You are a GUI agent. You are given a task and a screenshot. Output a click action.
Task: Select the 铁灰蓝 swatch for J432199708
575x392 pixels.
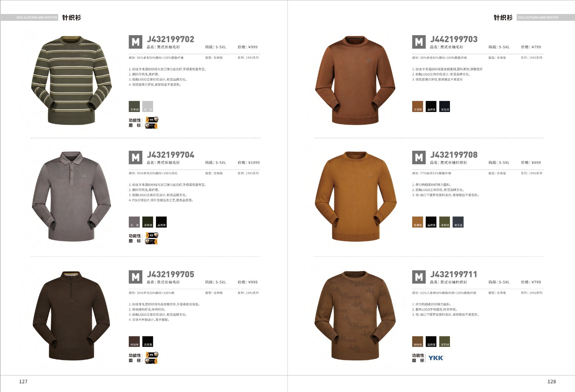[458, 222]
